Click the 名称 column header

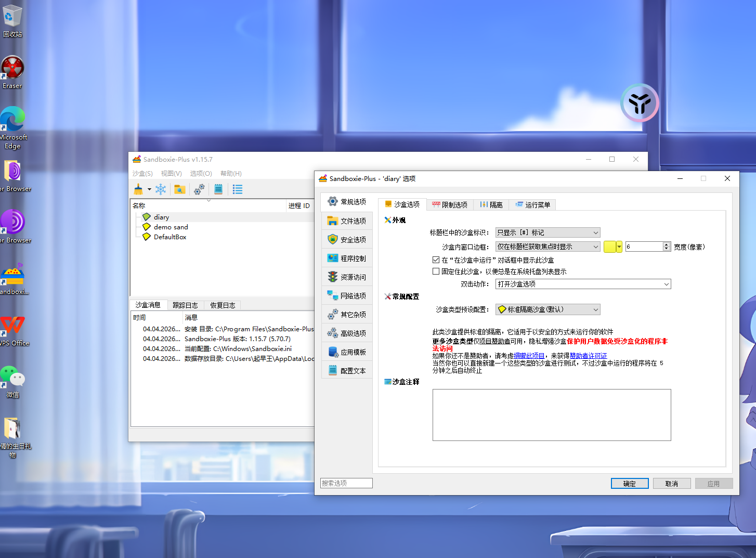[208, 206]
